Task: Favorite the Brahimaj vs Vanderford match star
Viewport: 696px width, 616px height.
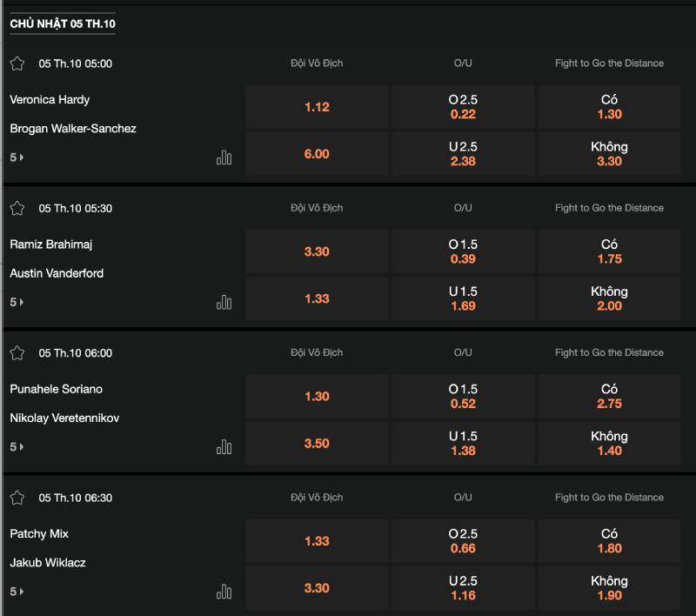Action: click(17, 208)
